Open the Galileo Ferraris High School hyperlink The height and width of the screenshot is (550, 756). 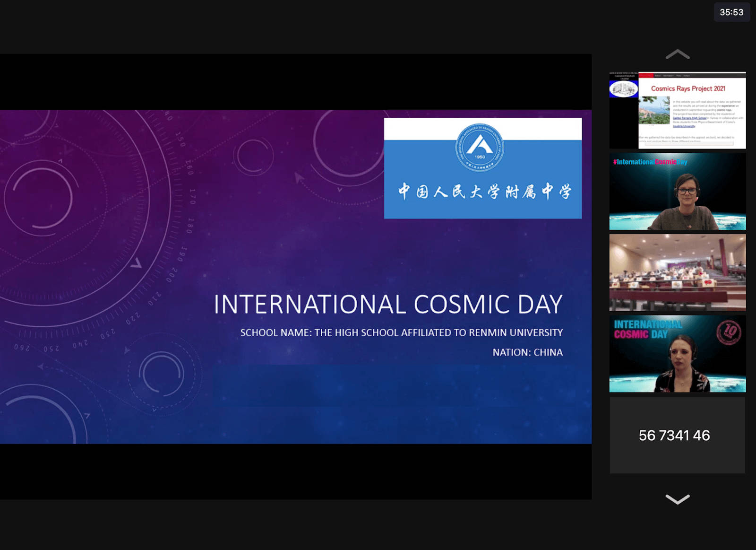point(690,118)
